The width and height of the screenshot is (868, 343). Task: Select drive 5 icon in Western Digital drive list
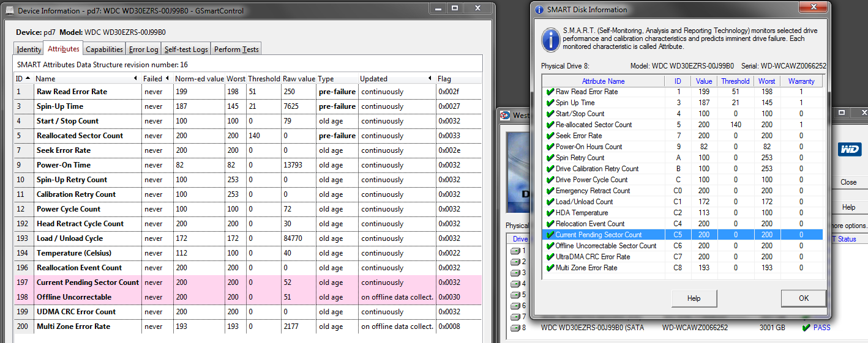click(517, 295)
